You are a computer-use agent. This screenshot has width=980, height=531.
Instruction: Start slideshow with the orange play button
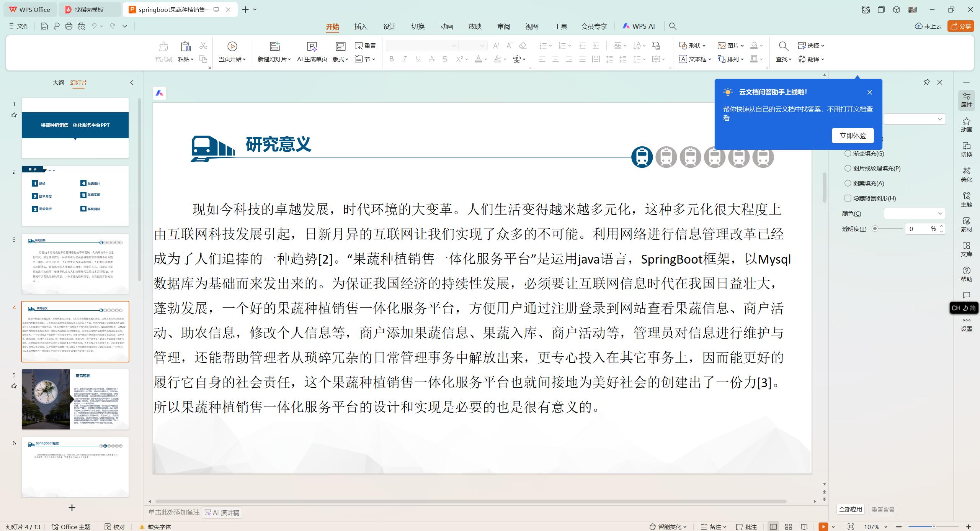pos(823,527)
